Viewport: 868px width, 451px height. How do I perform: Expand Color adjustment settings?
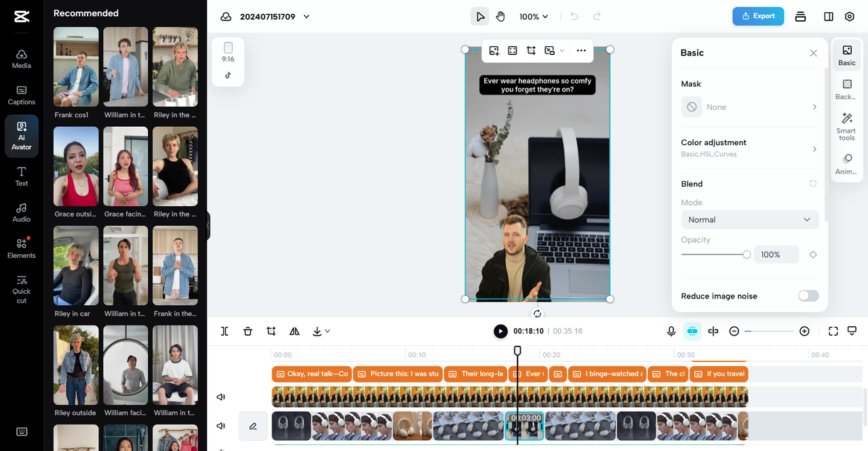[x=749, y=148]
